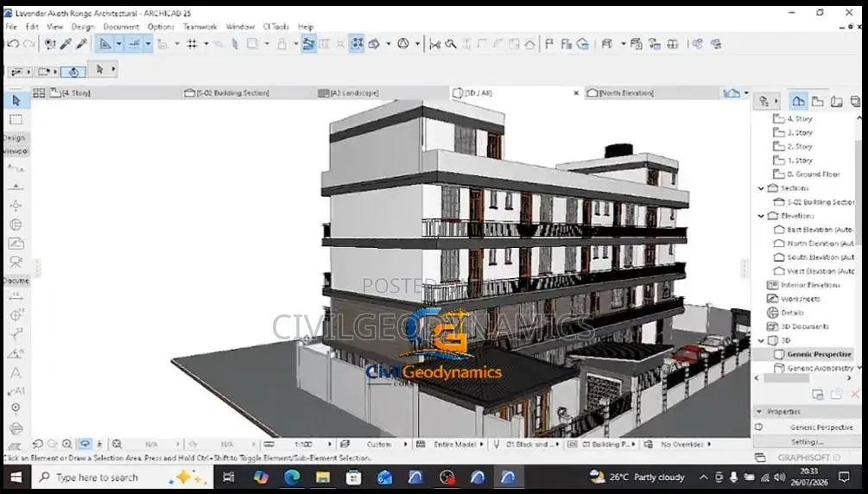This screenshot has width=868, height=494.
Task: Open Interior Elevations in the Navigator
Action: pos(810,285)
